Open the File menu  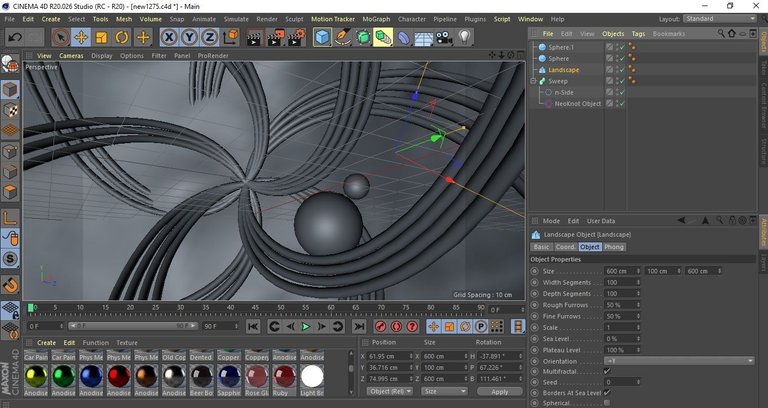click(9, 19)
